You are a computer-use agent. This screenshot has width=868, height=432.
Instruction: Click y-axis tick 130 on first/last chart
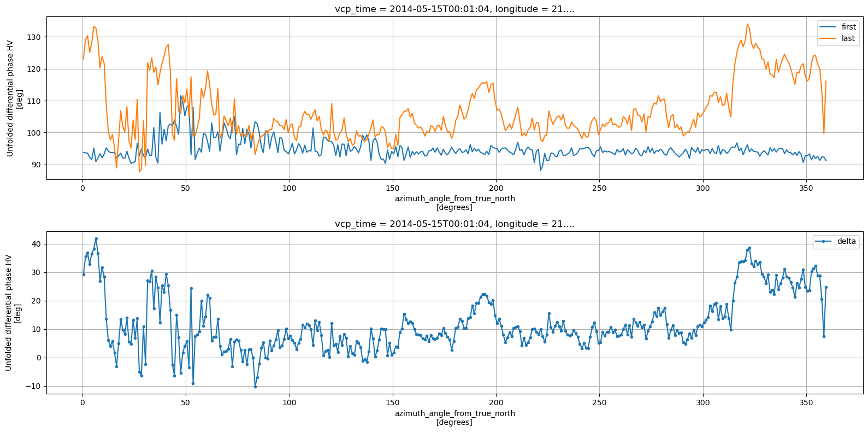tap(34, 37)
